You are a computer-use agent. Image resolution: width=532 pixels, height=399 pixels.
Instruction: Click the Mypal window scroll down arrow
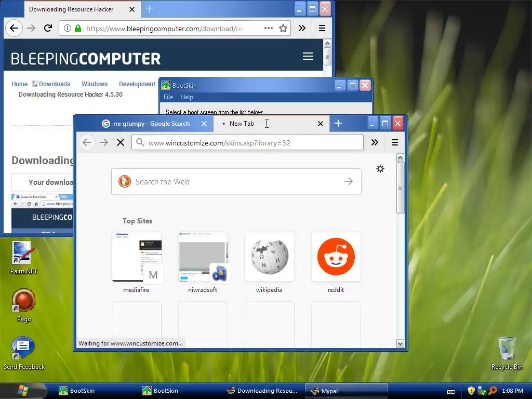pyautogui.click(x=400, y=344)
